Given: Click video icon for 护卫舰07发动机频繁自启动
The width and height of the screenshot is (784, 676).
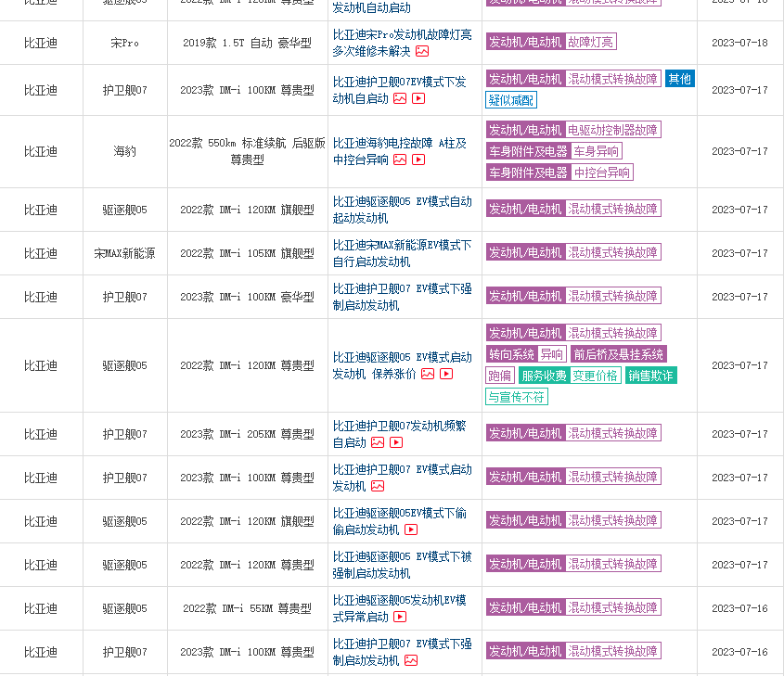Looking at the screenshot, I should (396, 442).
